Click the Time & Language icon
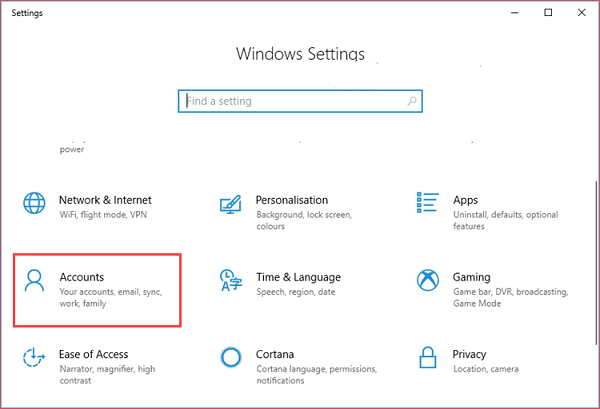The width and height of the screenshot is (600, 409). tap(231, 280)
